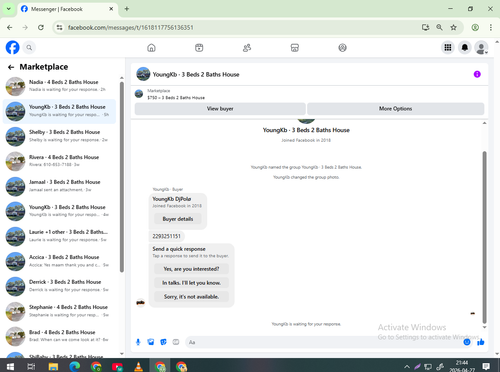
Task: Open Jamaal 3 Beds 2 Baths chat
Action: [x=59, y=186]
